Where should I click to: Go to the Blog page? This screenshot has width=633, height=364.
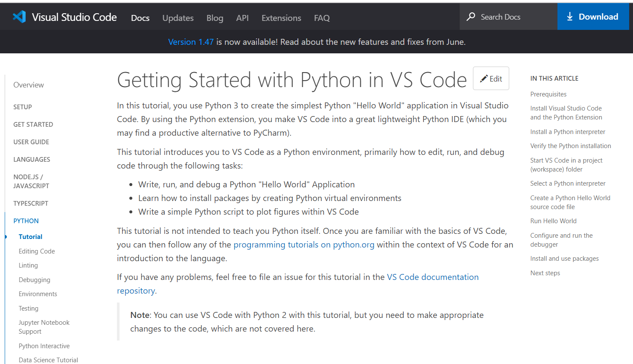215,18
